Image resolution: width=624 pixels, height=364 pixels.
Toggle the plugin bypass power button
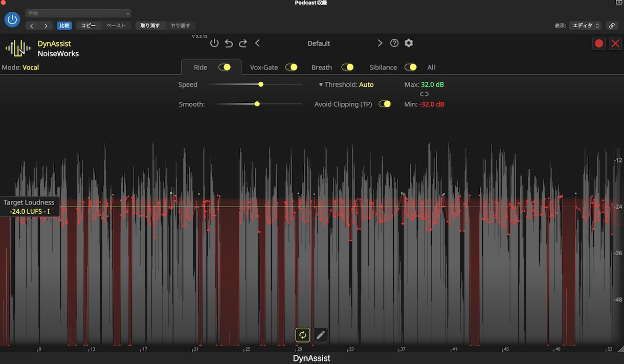(x=12, y=20)
